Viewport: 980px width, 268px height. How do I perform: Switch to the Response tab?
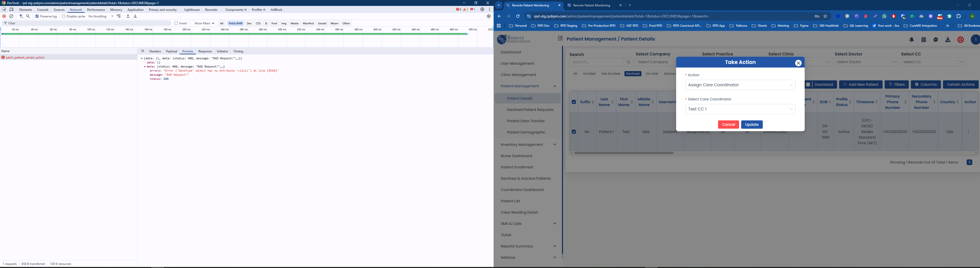tap(205, 51)
